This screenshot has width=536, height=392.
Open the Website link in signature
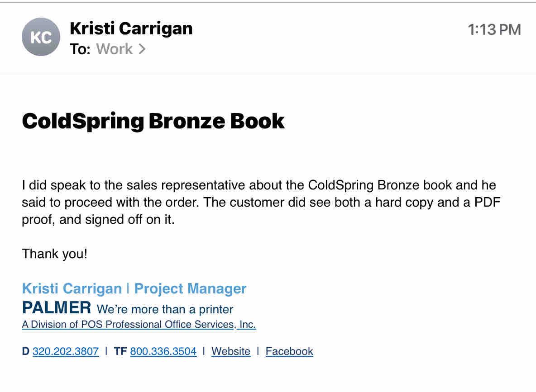click(231, 351)
